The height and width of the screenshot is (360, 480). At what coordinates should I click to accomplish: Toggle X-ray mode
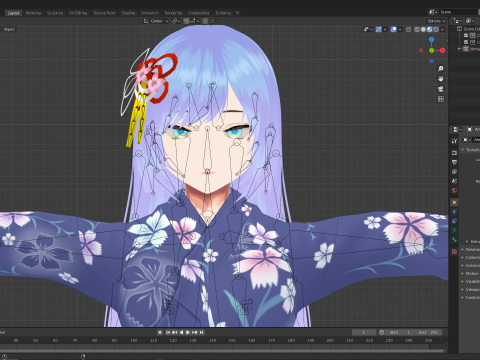click(x=408, y=29)
